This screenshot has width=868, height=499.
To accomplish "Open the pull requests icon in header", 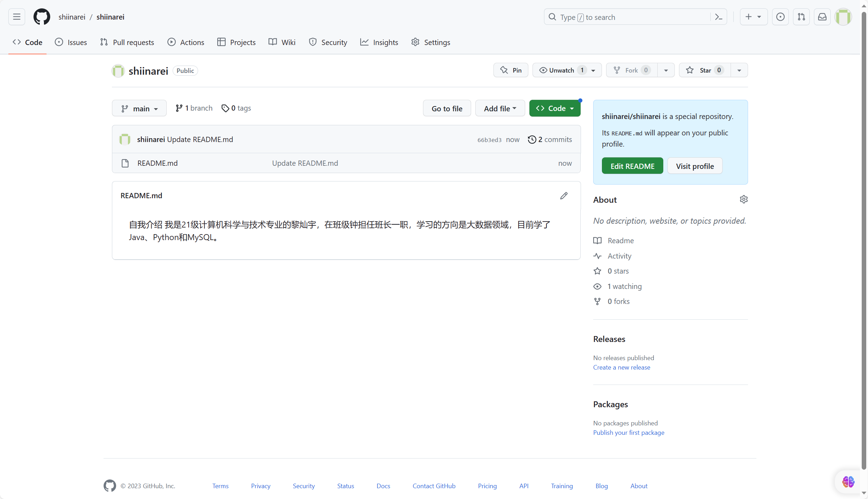I will pos(801,17).
